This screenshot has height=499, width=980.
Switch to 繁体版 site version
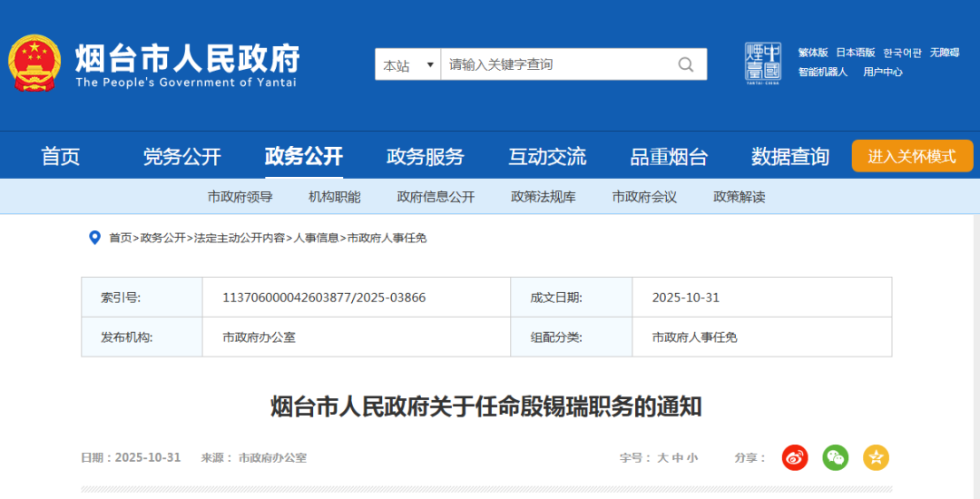[x=812, y=54]
